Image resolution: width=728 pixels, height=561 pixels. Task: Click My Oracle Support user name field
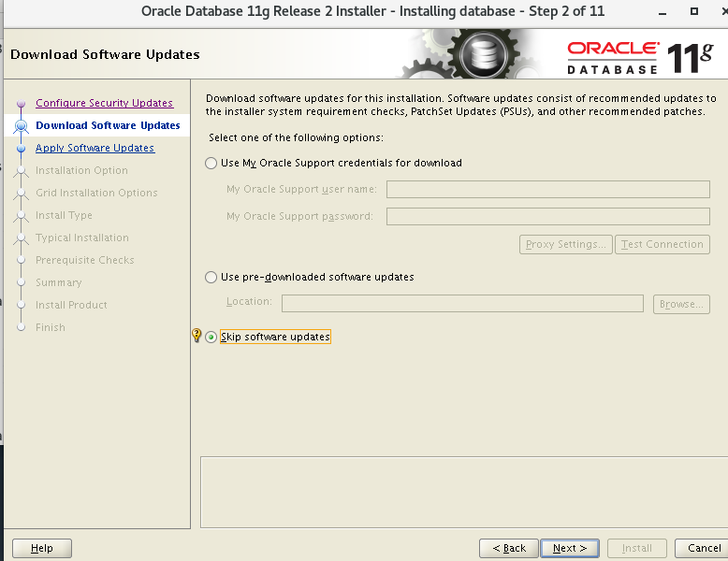coord(547,189)
